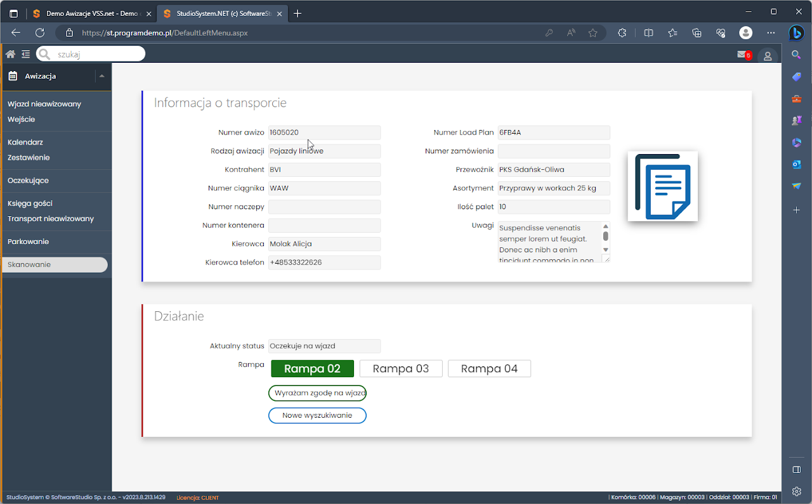The image size is (812, 504).
Task: Open the mail notifications icon
Action: click(x=742, y=55)
